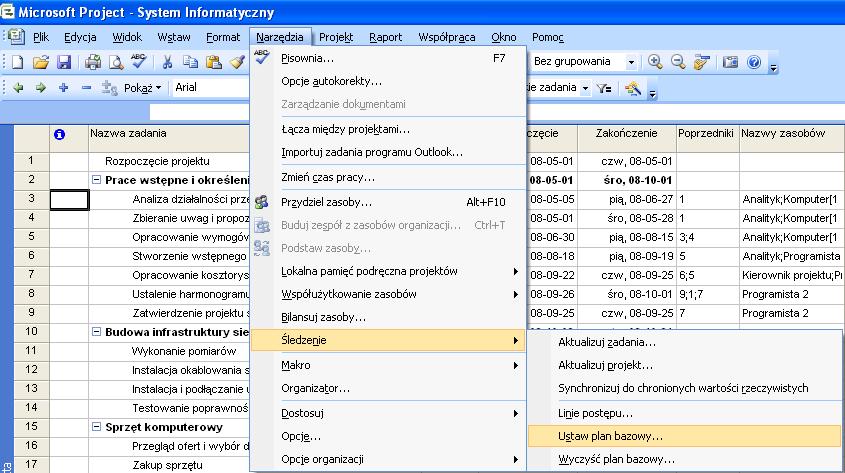This screenshot has width=845, height=473.
Task: Save the project with floppy icon
Action: pos(64,62)
